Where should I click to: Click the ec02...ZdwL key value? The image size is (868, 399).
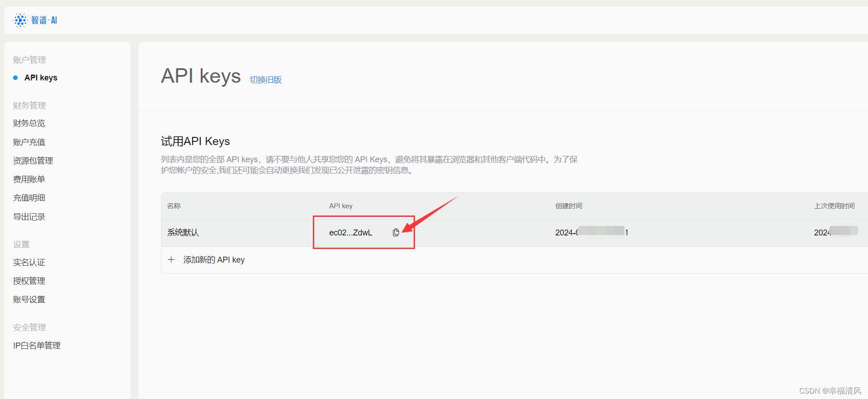351,233
